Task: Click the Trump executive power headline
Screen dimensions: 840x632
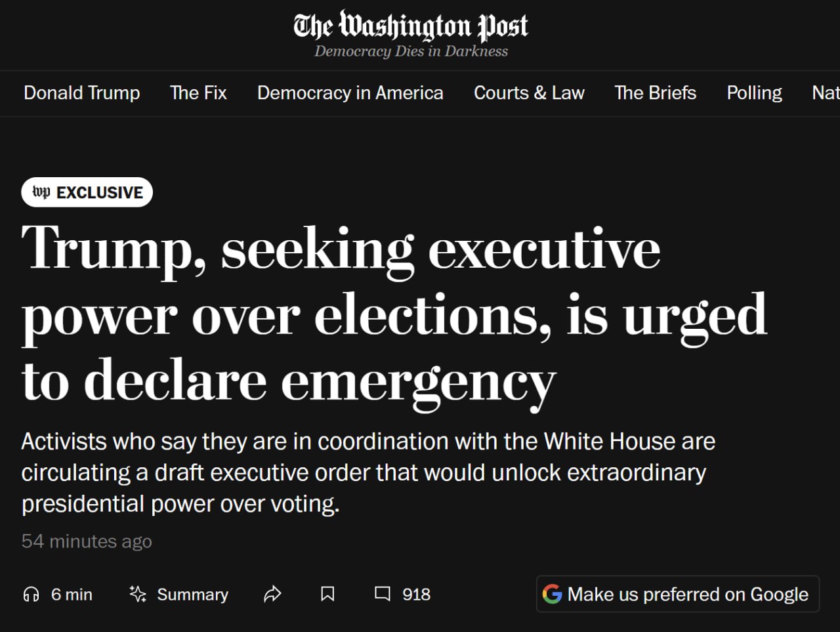Action: 394,315
